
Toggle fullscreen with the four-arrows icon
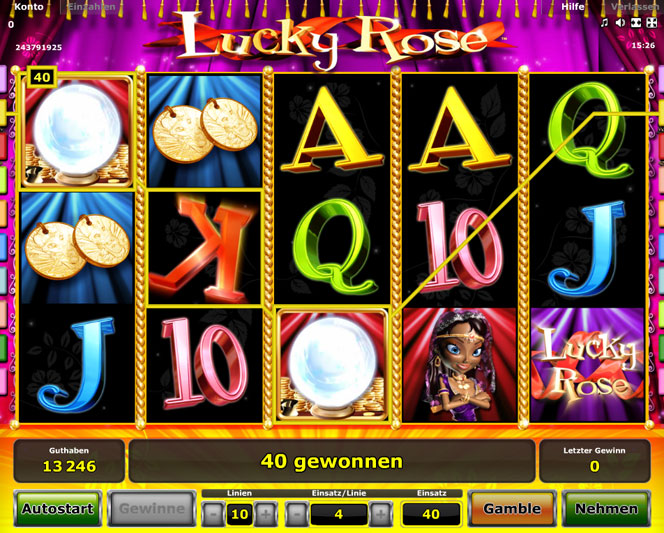pyautogui.click(x=651, y=23)
